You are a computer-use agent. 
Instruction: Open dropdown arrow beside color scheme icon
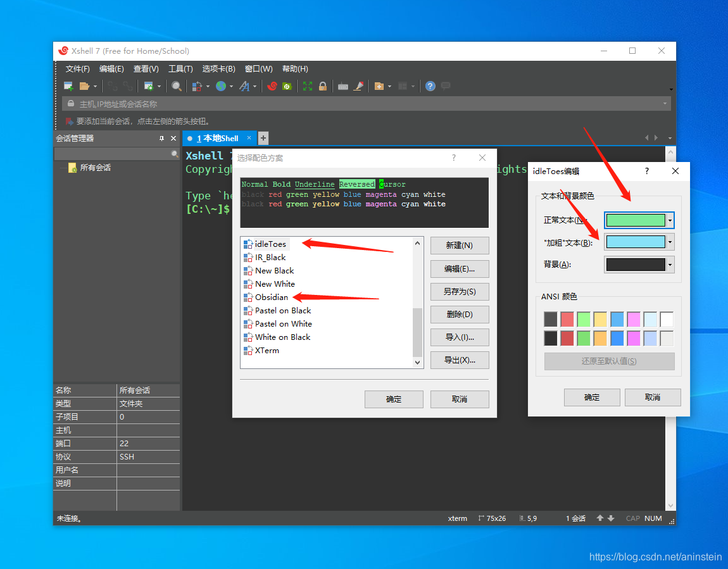pyautogui.click(x=208, y=87)
